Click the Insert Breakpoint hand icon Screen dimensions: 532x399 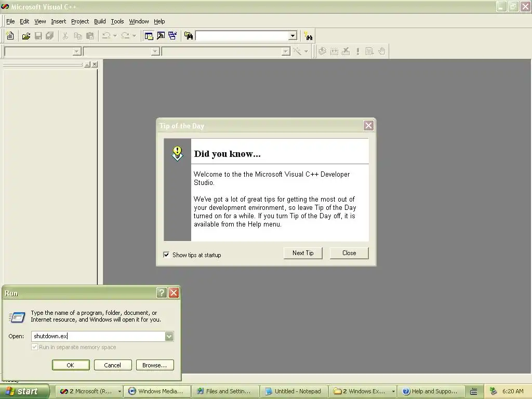click(382, 51)
